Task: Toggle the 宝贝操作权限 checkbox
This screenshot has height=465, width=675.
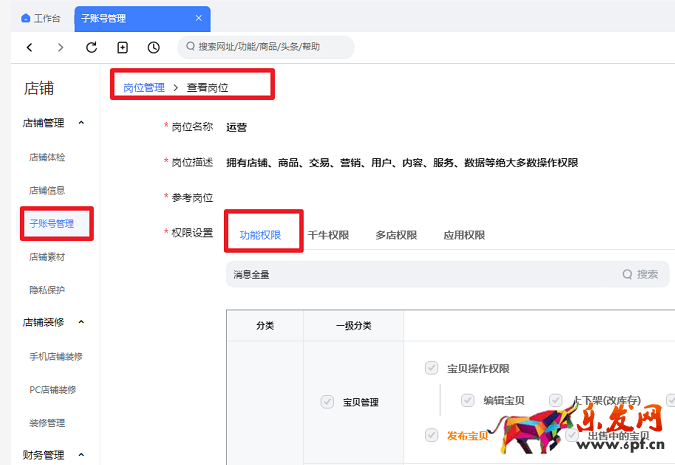Action: tap(431, 368)
